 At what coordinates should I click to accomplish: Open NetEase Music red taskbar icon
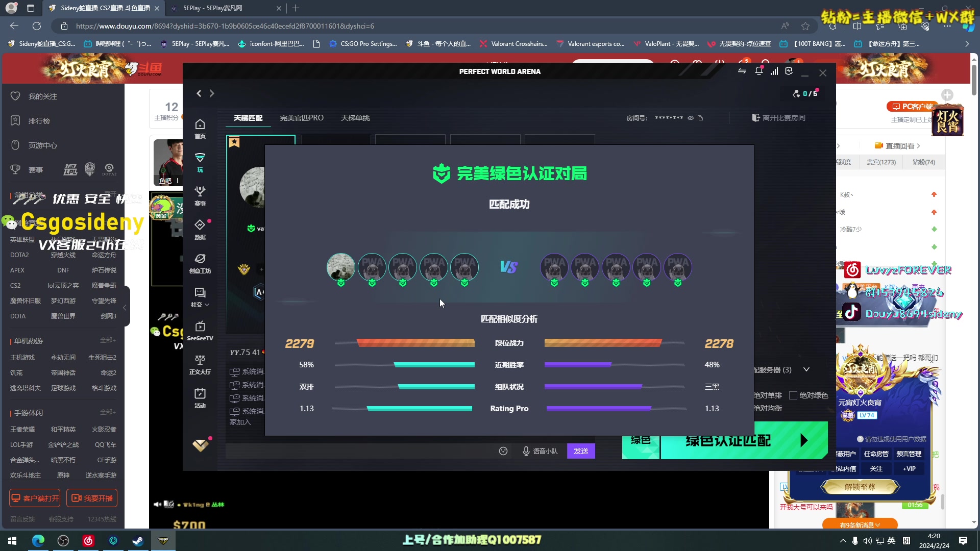point(88,540)
